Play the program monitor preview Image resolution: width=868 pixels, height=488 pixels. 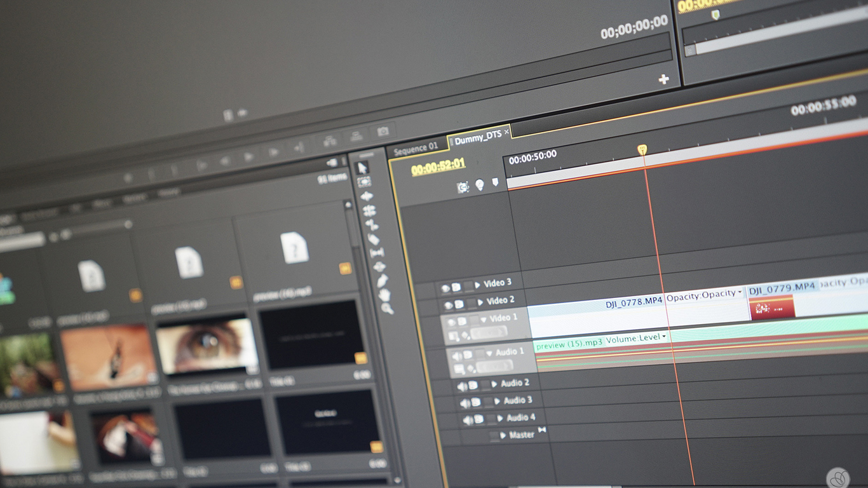point(249,156)
